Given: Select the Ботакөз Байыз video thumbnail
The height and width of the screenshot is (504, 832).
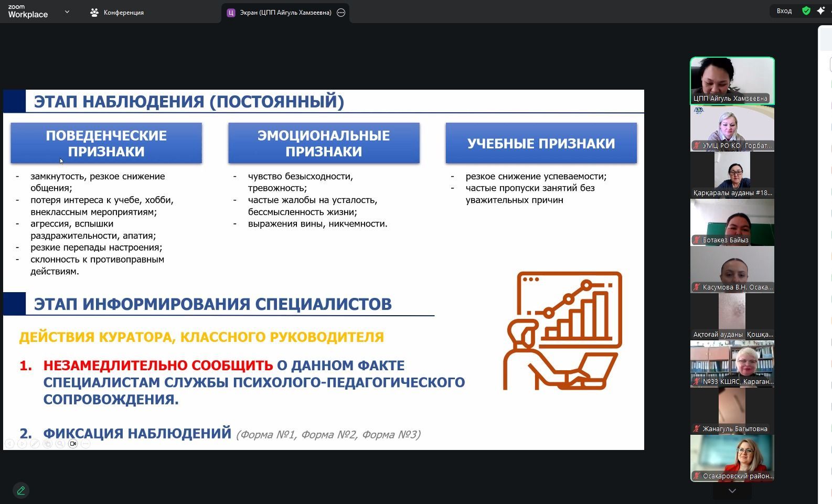Looking at the screenshot, I should (x=732, y=222).
